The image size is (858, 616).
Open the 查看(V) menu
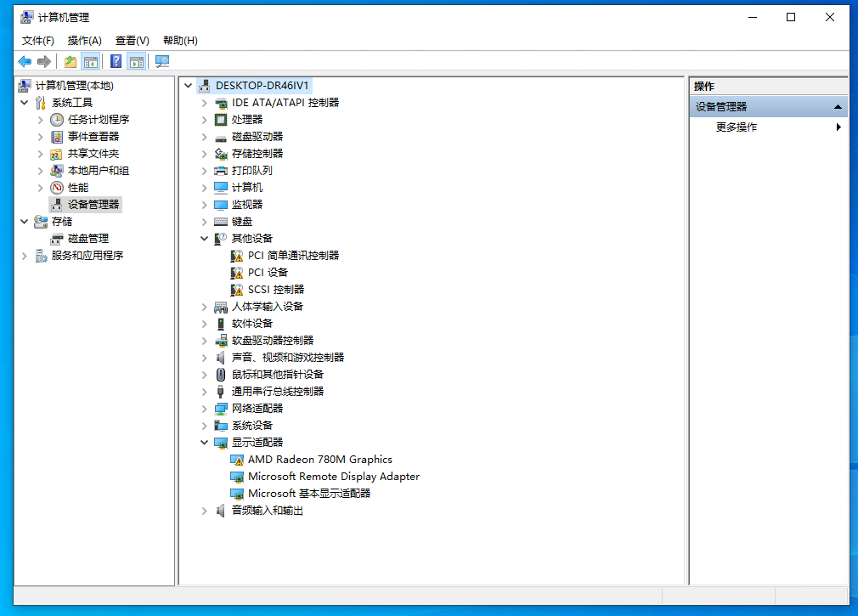tap(132, 41)
